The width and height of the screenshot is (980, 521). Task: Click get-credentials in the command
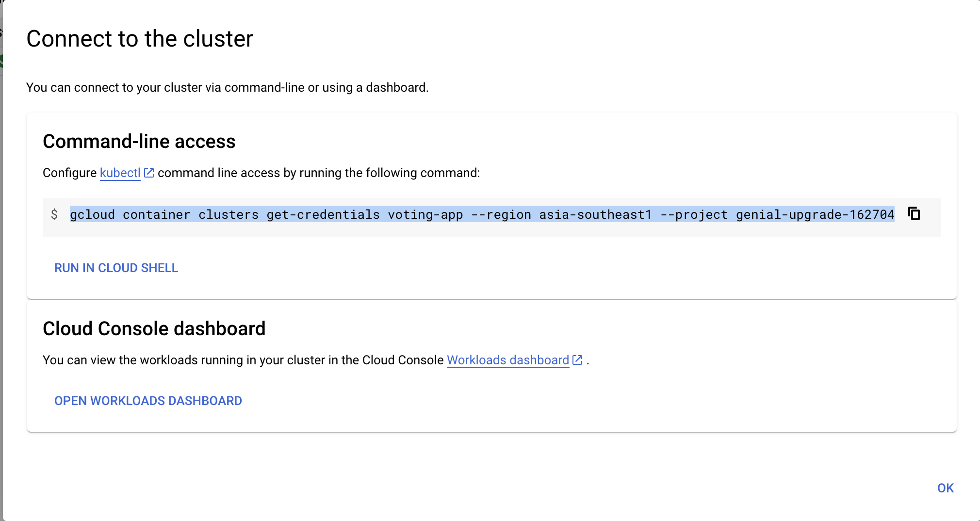click(x=323, y=214)
